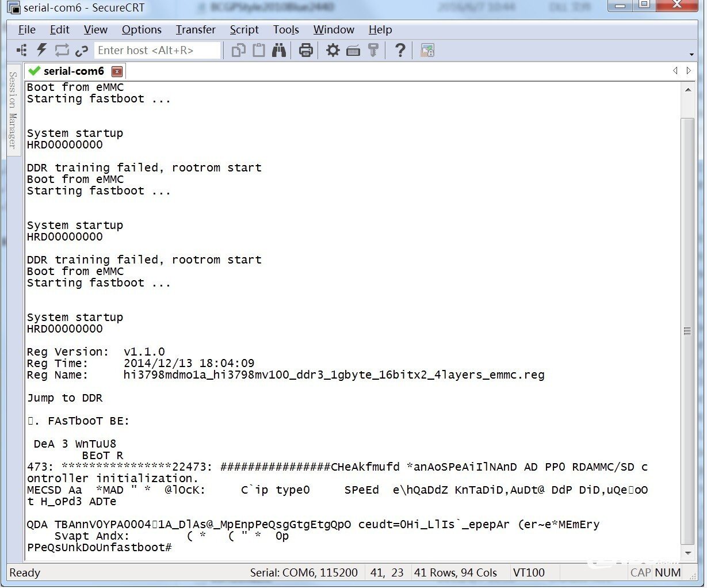Click the Connect session icon in toolbar
The width and height of the screenshot is (707, 588).
[x=22, y=51]
